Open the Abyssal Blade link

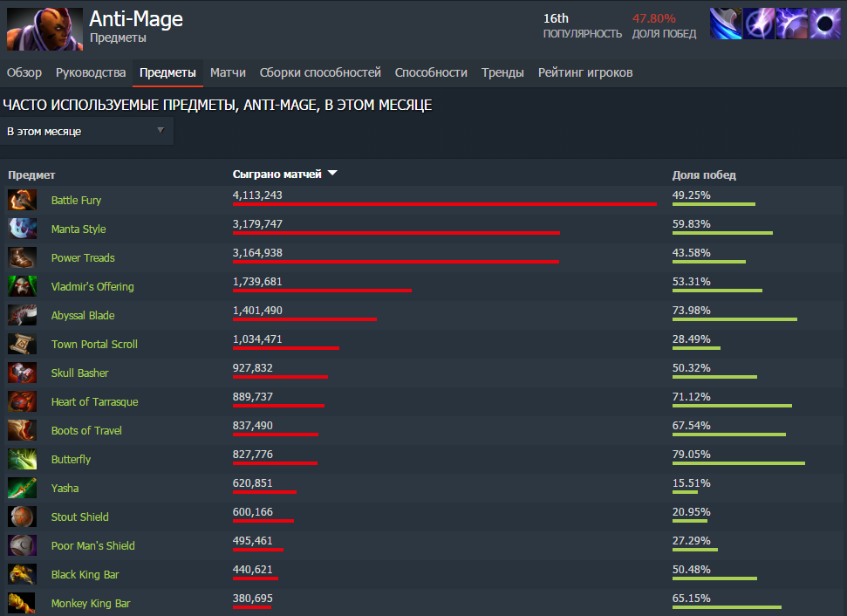tap(83, 316)
